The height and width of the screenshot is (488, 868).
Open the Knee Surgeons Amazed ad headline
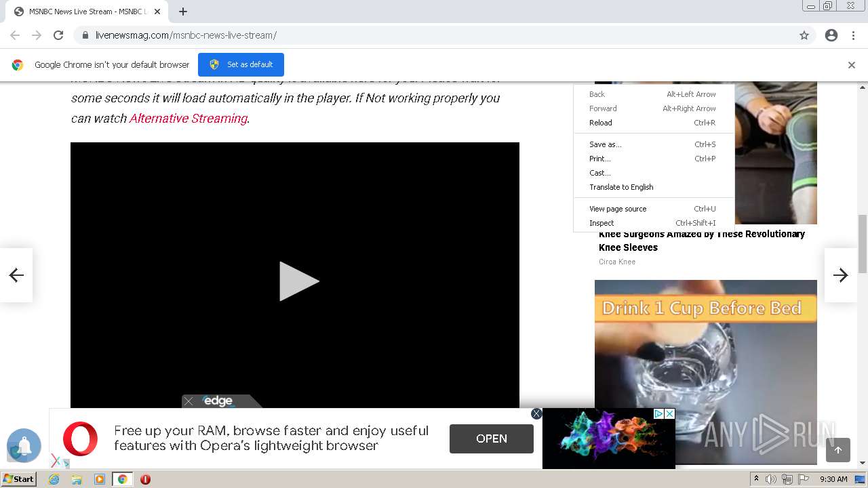pos(702,241)
